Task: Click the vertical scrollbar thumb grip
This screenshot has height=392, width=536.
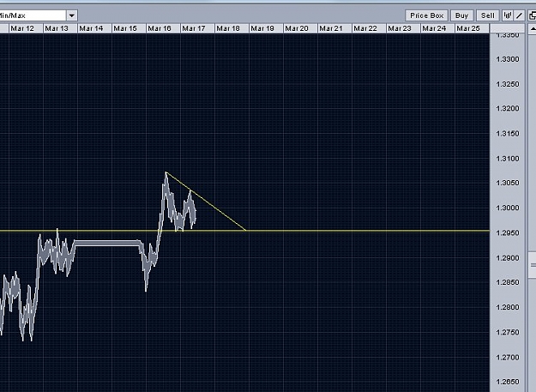Action: pyautogui.click(x=533, y=265)
